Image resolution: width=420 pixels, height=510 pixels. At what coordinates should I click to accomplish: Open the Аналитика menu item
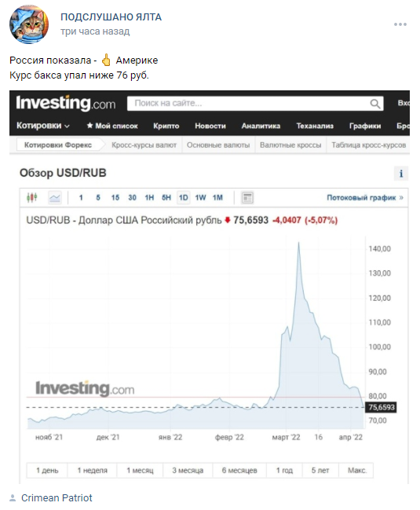[x=261, y=126]
